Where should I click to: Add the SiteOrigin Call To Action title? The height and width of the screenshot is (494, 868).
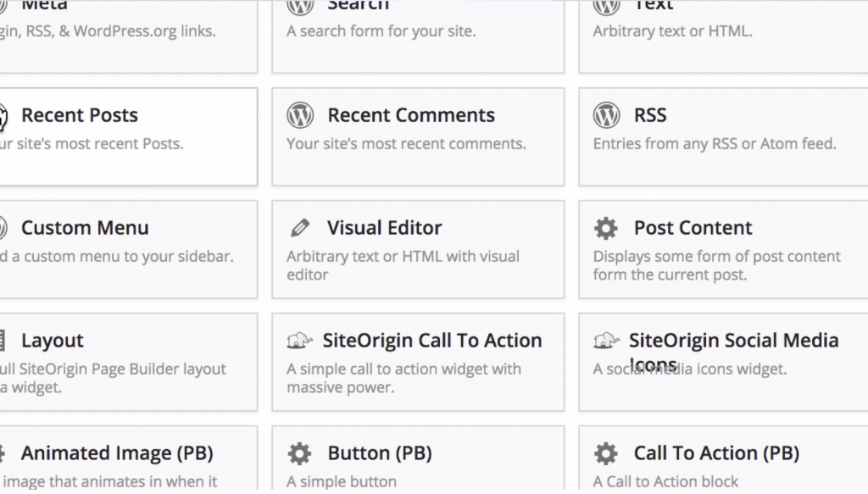[x=431, y=341]
